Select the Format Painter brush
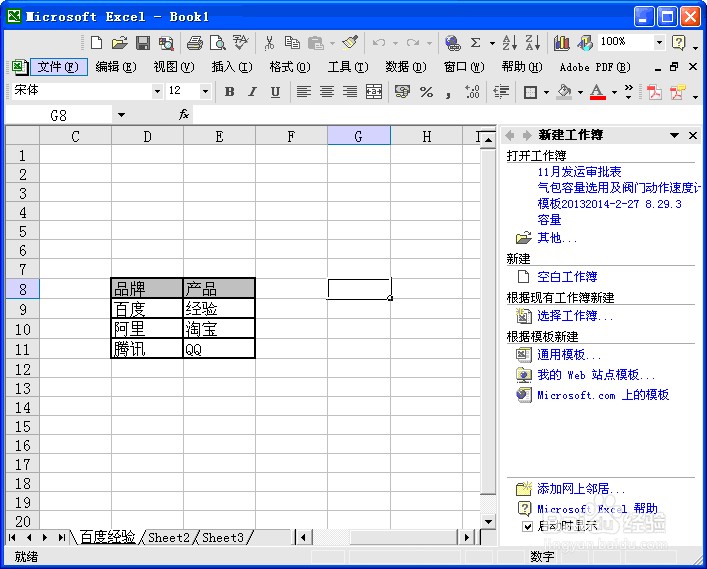The width and height of the screenshot is (707, 569). (350, 43)
